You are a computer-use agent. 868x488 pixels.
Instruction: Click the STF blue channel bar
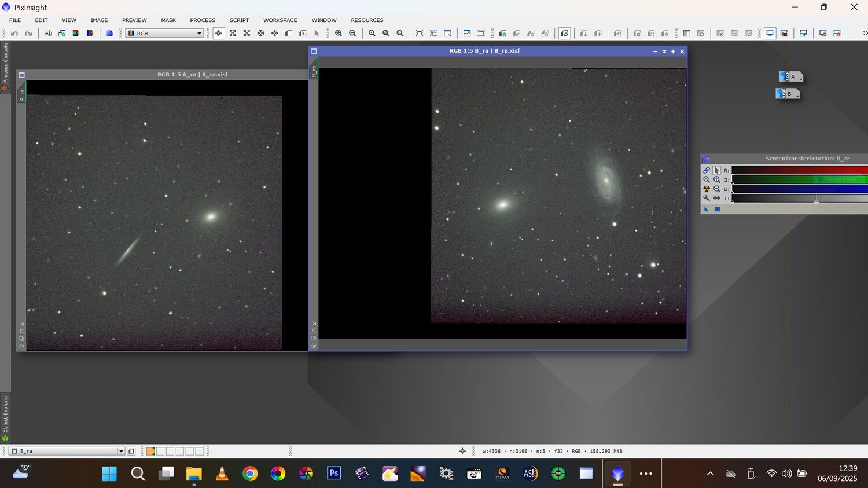point(800,189)
